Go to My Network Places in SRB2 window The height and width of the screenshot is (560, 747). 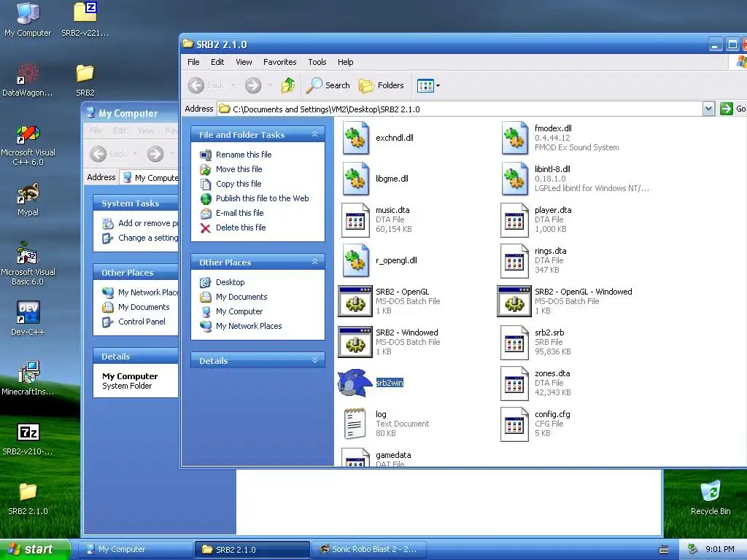click(x=249, y=326)
